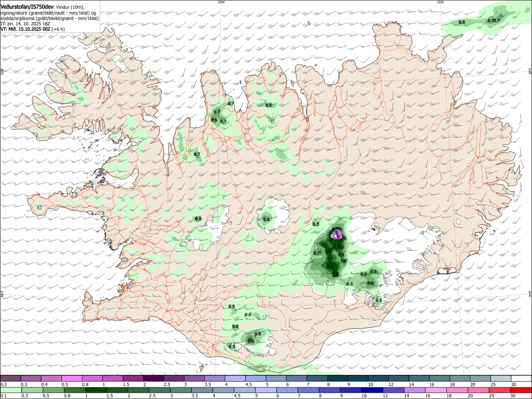532x399 pixels.
Task: Select the dark mauve swatch labelled 0.2
Action: coord(10,378)
